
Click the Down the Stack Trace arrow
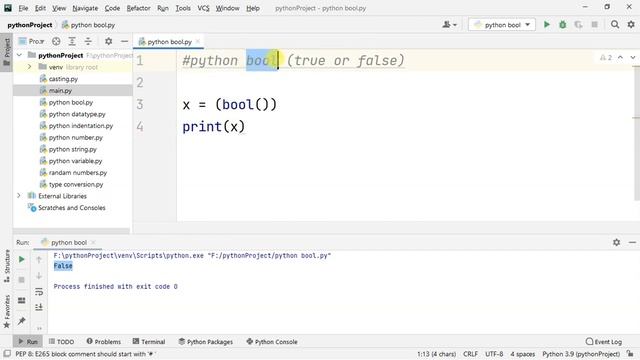[x=39, y=276]
